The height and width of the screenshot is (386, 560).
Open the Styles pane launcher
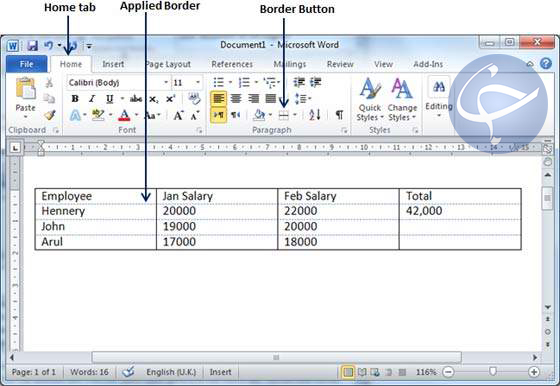pos(415,131)
